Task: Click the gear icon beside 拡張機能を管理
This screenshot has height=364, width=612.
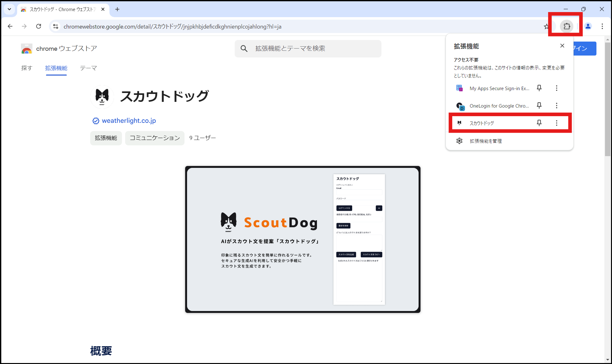Action: click(459, 141)
